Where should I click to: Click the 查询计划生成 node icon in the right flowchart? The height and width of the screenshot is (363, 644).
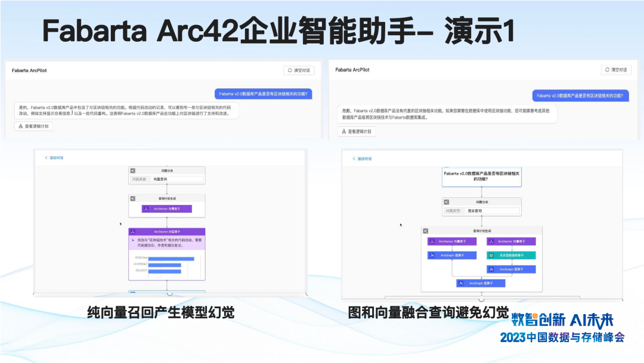coord(426,230)
